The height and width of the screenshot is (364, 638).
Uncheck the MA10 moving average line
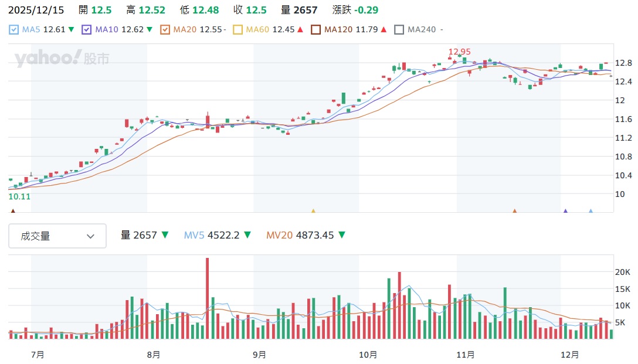pos(87,29)
